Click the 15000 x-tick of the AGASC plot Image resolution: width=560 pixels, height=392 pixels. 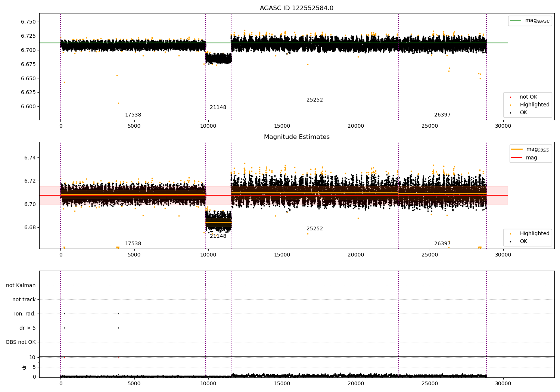[282, 126]
